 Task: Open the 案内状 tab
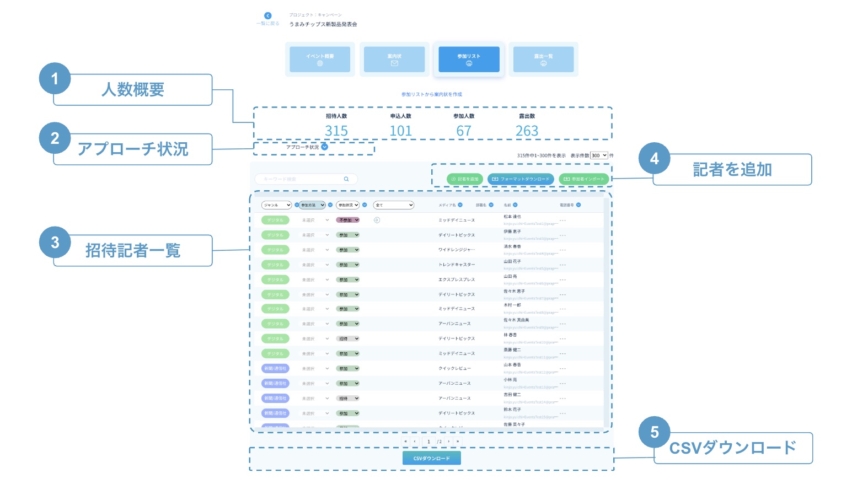pos(394,59)
